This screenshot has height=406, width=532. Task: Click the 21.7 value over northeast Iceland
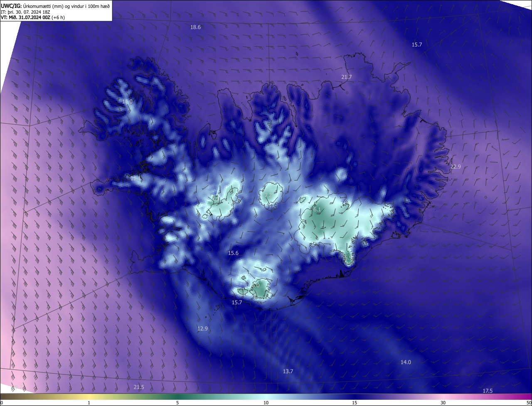(346, 77)
